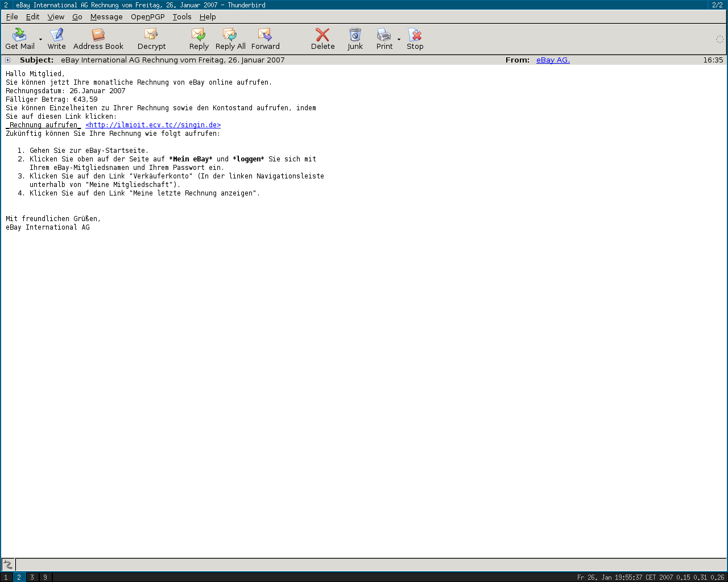
Task: Open the View menu
Action: coord(56,17)
